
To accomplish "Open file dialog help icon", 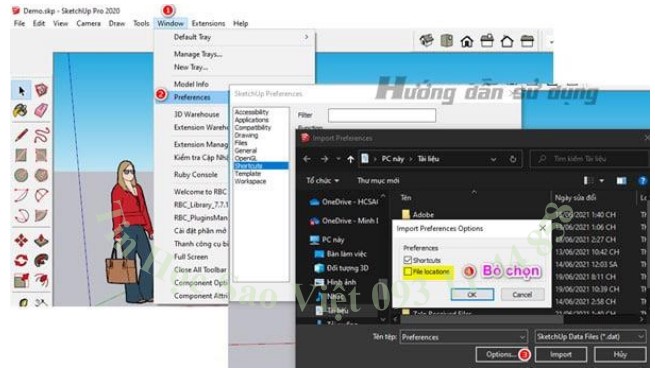I will tap(642, 180).
